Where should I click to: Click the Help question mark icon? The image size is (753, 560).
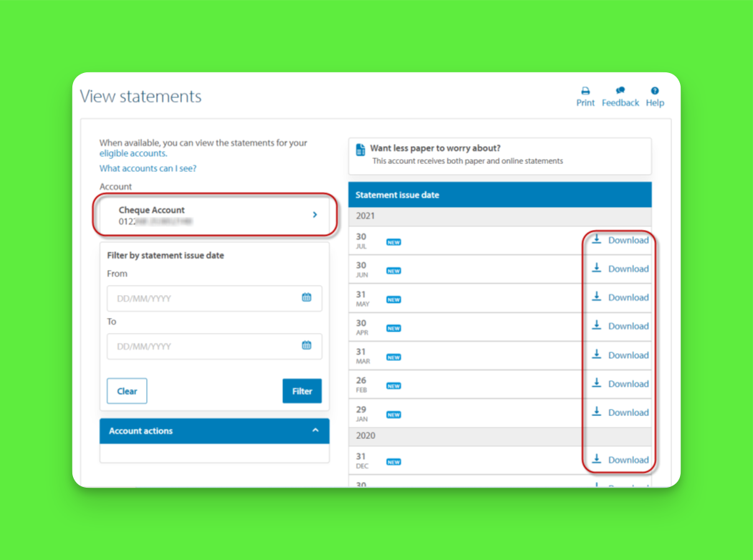click(655, 91)
